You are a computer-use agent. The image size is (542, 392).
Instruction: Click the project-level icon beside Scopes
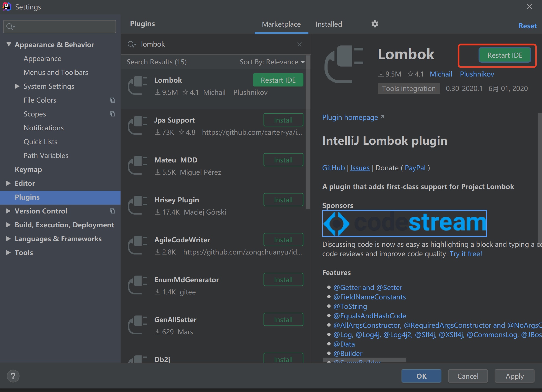coord(113,114)
